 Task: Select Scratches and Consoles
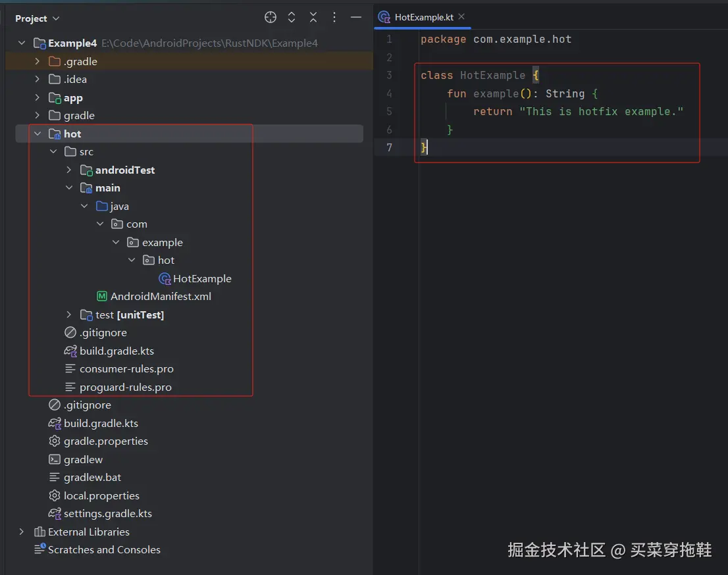coord(104,549)
